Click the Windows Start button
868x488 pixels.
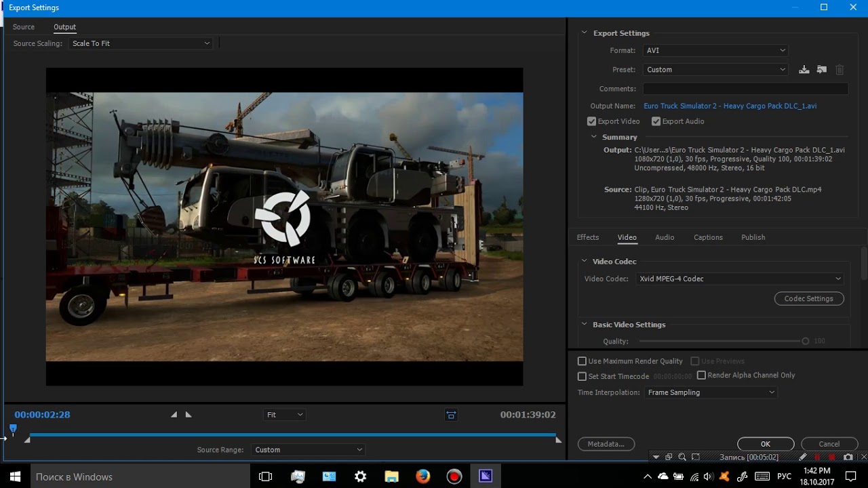pyautogui.click(x=15, y=476)
